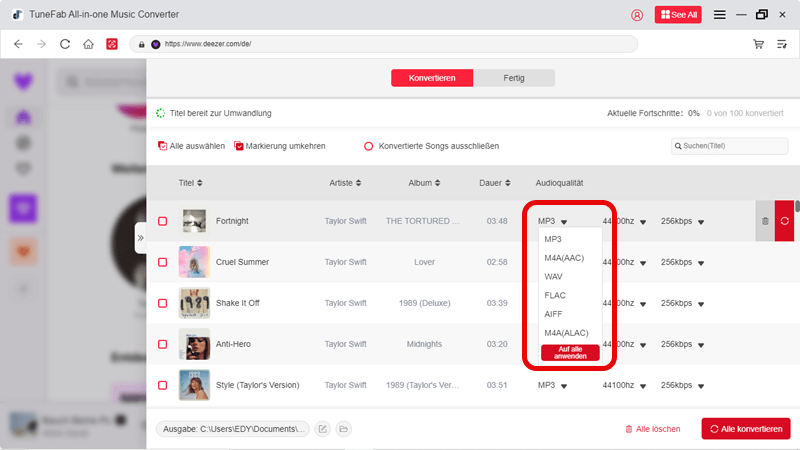800x450 pixels.
Task: Open the 44100hz dropdown for Style
Action: 624,385
